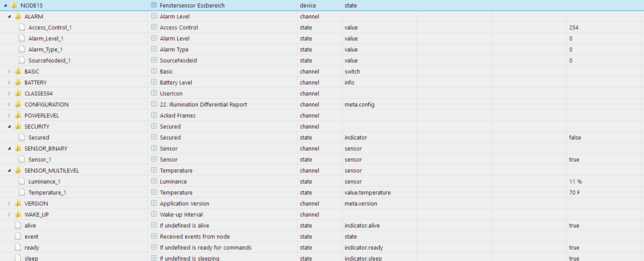644x261 pixels.
Task: Click the Temperature_1 state file icon
Action: 22,192
